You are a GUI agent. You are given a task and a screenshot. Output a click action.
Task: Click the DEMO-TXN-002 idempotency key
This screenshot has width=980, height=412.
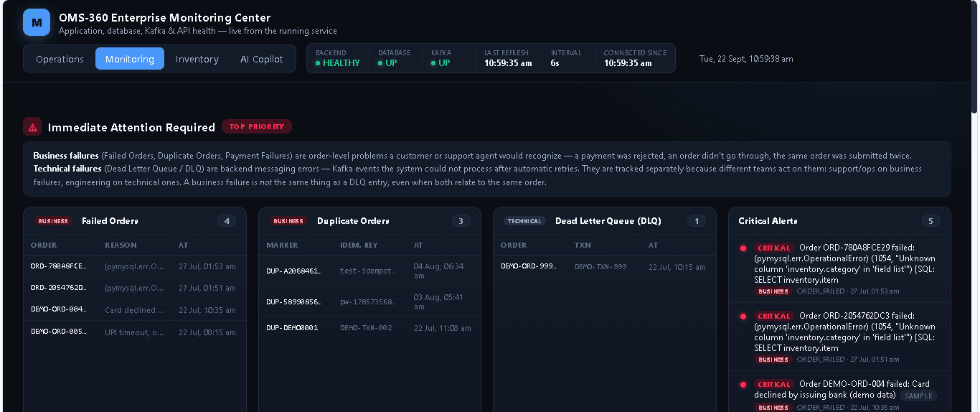[366, 328]
